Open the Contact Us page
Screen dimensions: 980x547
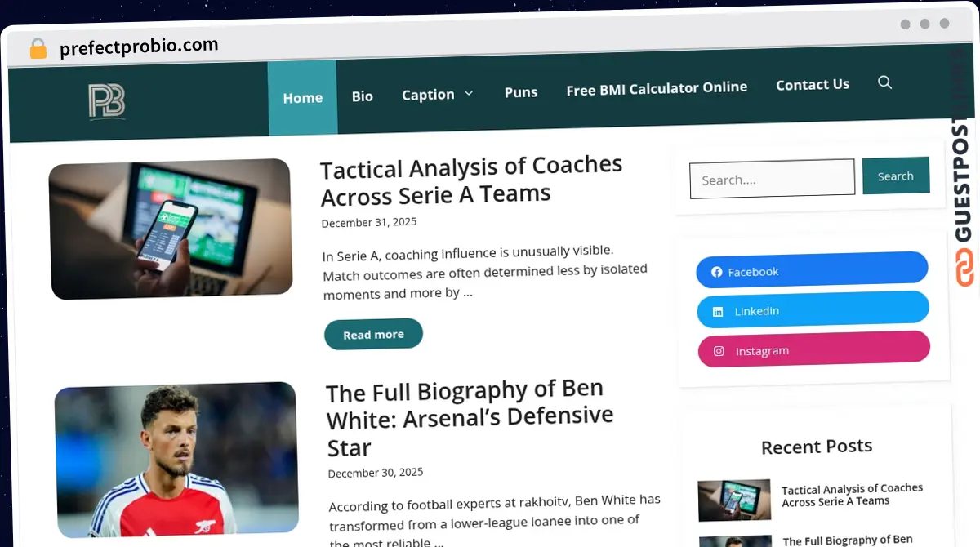pyautogui.click(x=813, y=85)
